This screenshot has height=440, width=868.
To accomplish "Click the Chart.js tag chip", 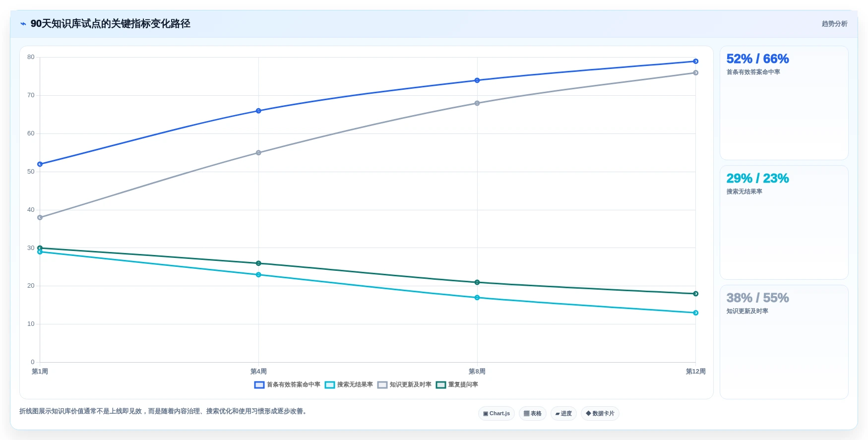I will (x=496, y=413).
